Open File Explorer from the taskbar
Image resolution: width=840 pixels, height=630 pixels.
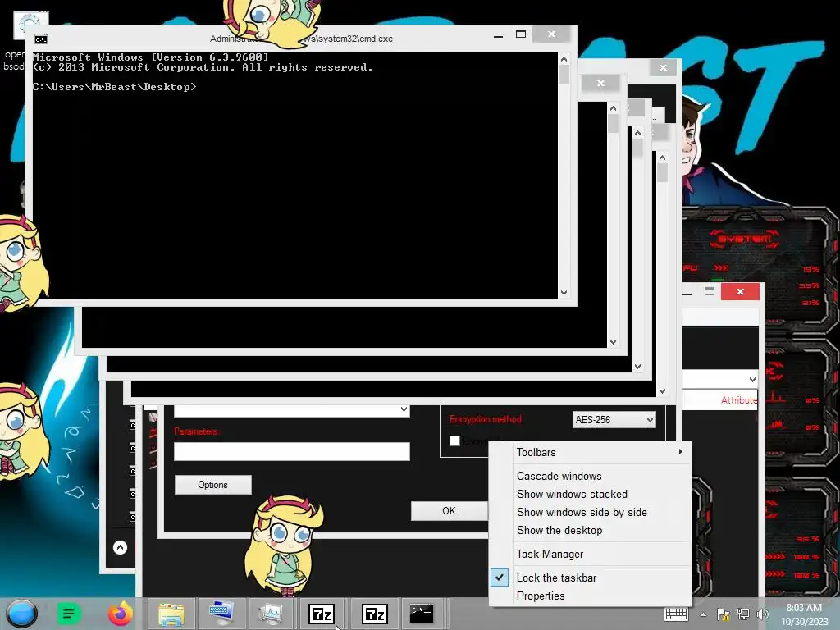coord(171,614)
